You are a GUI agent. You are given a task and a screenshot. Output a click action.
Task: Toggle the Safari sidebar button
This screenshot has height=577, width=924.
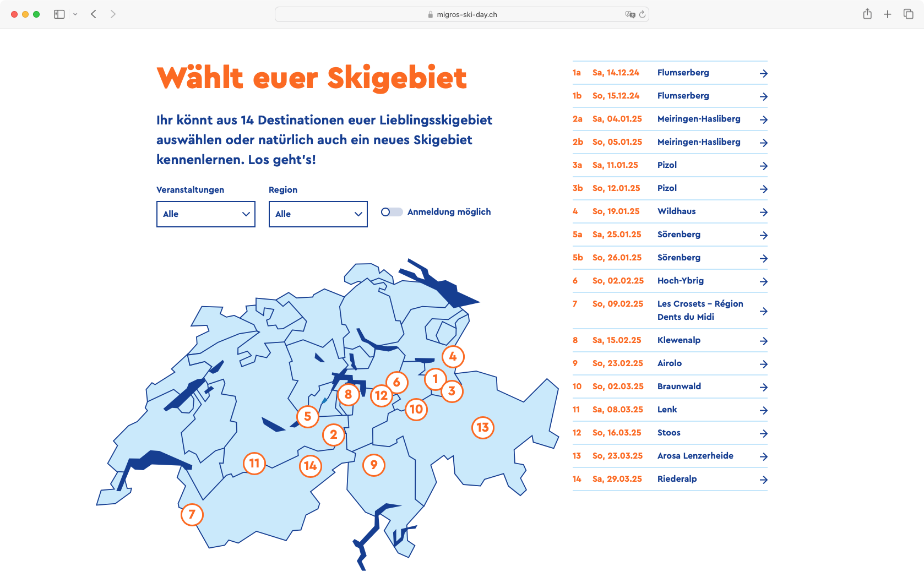[59, 14]
